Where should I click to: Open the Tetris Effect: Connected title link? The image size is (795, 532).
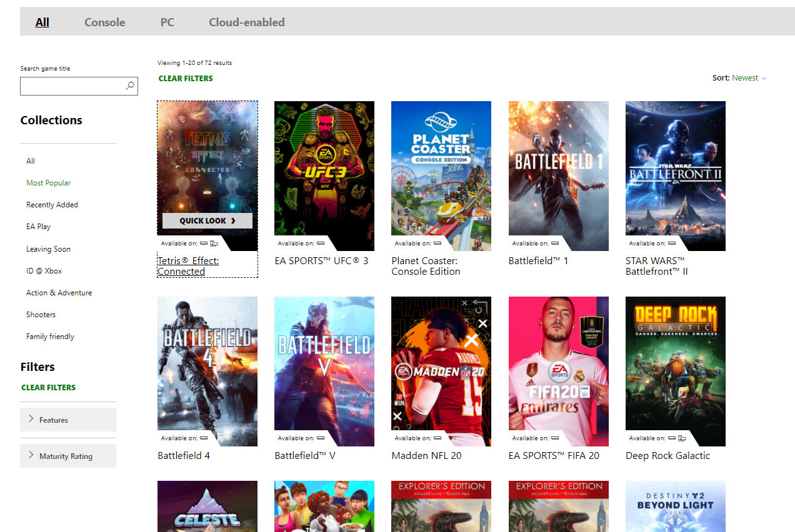[188, 266]
